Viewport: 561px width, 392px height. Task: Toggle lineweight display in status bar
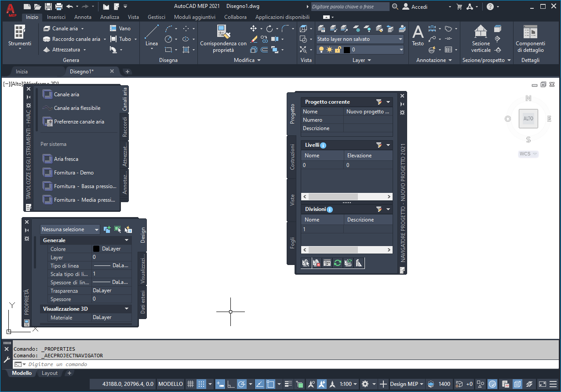click(x=288, y=384)
